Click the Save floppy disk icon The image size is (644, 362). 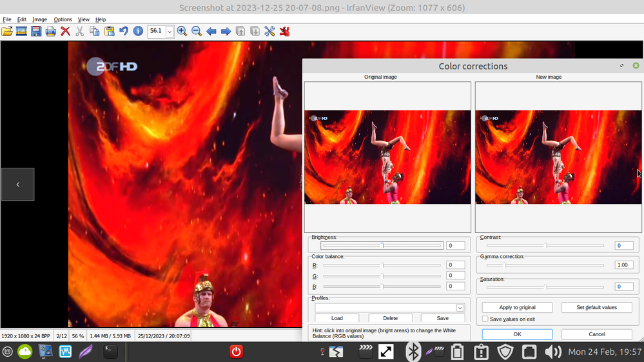[x=36, y=31]
